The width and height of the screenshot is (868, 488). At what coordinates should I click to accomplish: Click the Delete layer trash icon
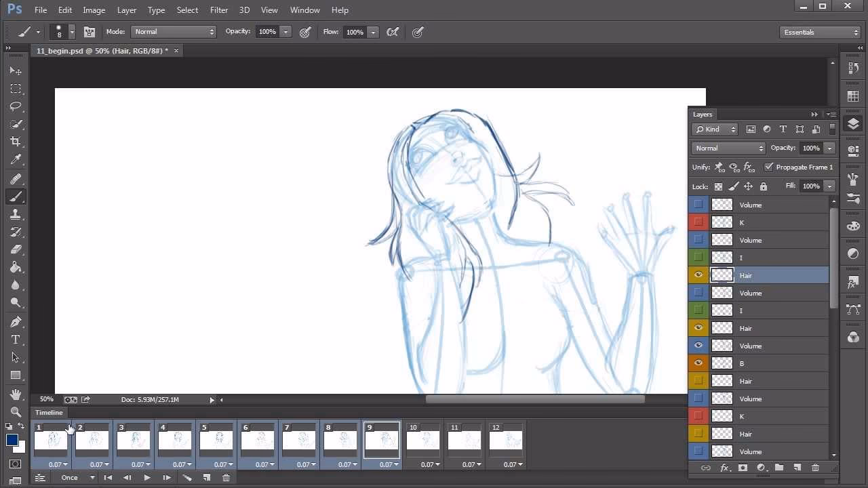tap(816, 468)
